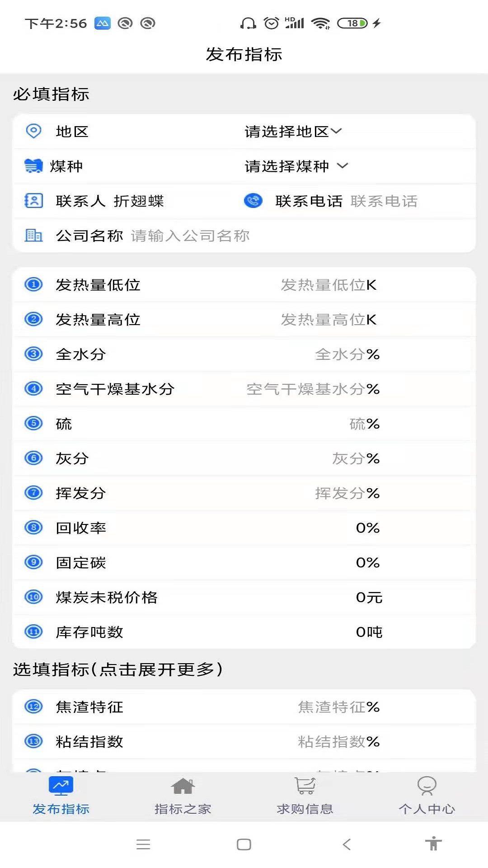Open the 请选择煤种 coal type dropdown
This screenshot has width=488, height=868.
pos(296,166)
